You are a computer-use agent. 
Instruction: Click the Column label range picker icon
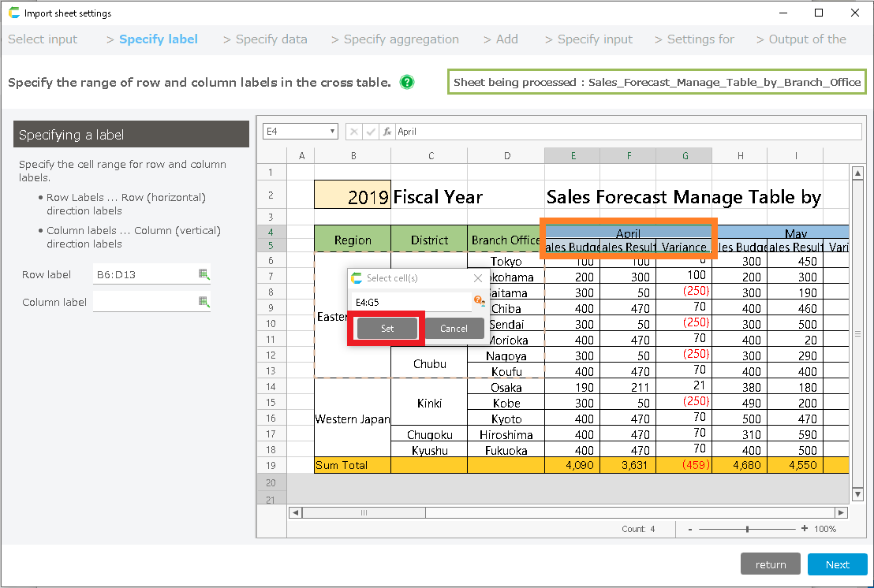point(204,302)
